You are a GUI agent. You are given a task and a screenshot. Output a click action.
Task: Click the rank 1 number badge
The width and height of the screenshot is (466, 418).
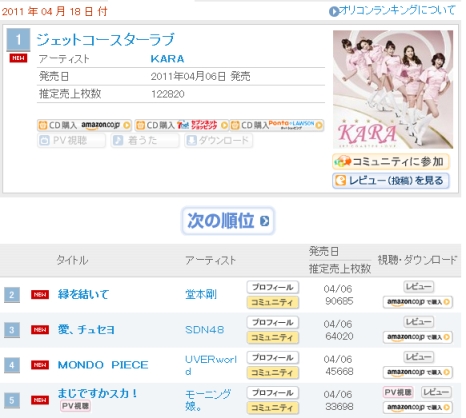[x=18, y=40]
